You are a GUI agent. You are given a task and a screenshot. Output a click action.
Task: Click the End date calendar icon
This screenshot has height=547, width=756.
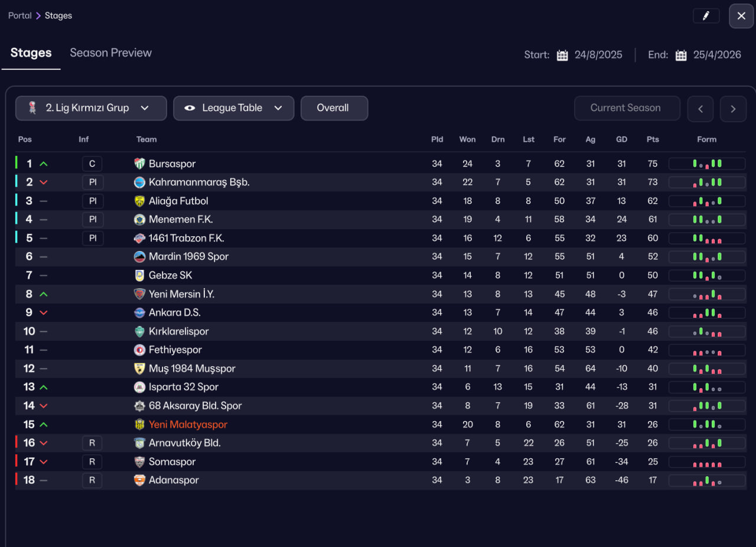(x=681, y=55)
